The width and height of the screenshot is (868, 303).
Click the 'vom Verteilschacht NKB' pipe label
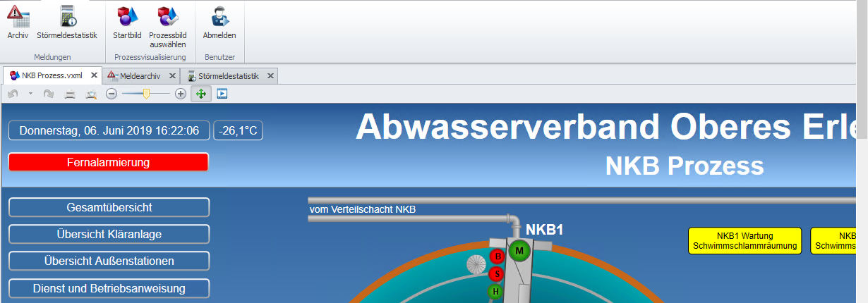coord(363,209)
